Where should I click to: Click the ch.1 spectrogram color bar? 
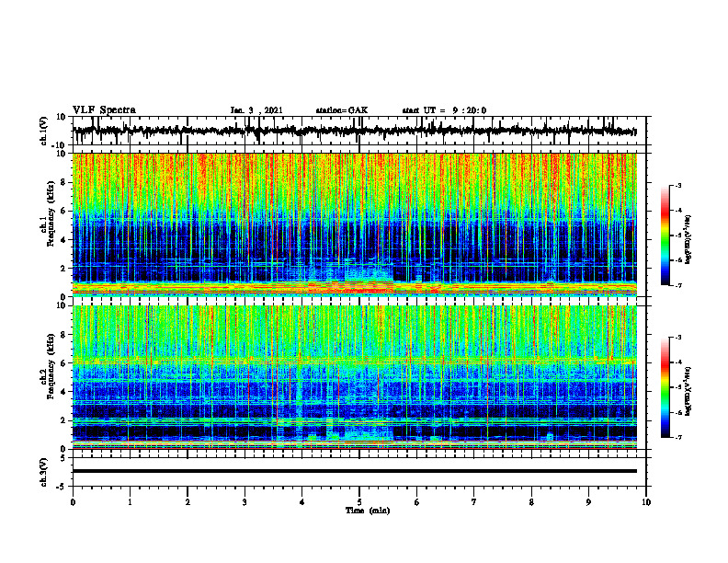click(665, 236)
